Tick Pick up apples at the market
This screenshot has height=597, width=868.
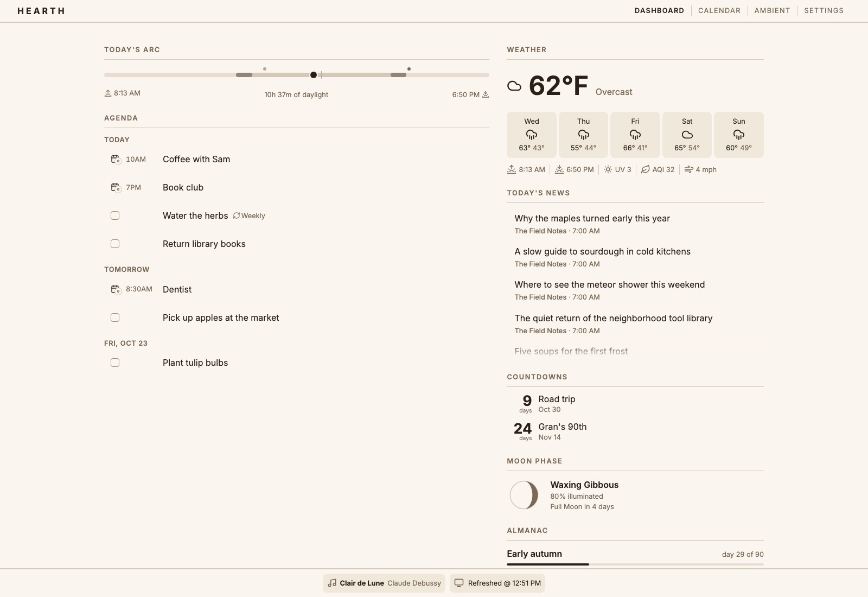115,317
